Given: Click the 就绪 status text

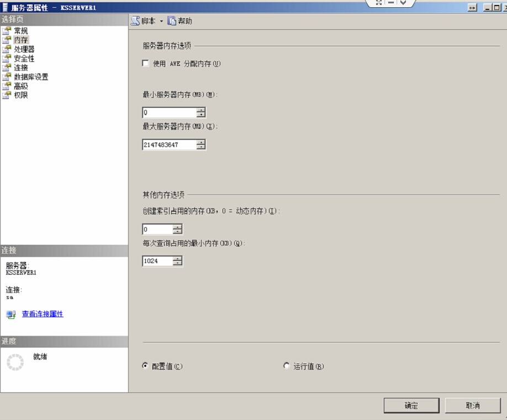Looking at the screenshot, I should (40, 356).
